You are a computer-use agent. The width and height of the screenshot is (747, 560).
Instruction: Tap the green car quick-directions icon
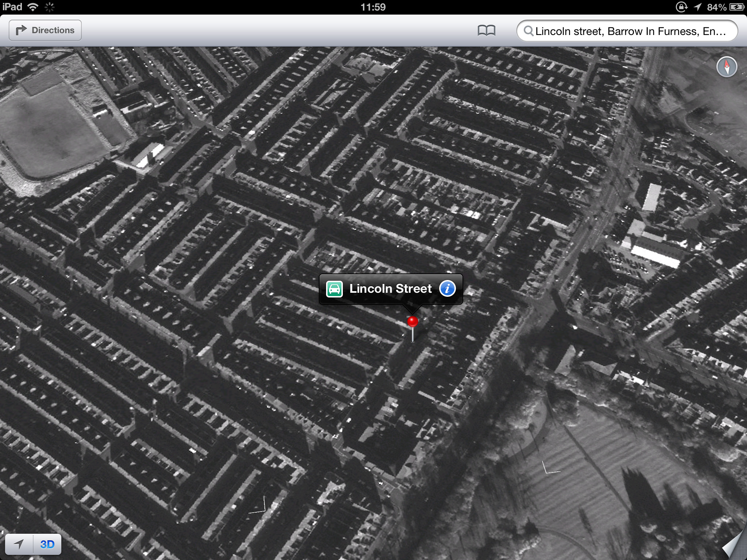[x=334, y=289]
